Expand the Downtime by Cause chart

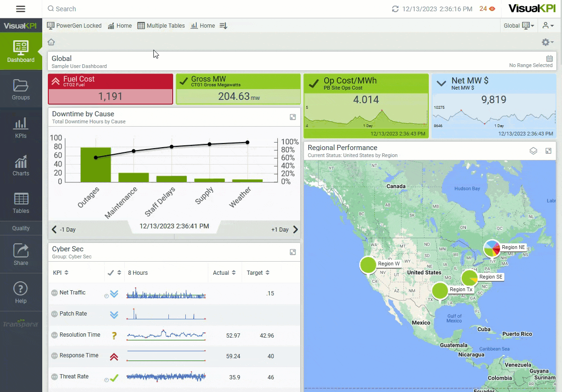pos(293,117)
